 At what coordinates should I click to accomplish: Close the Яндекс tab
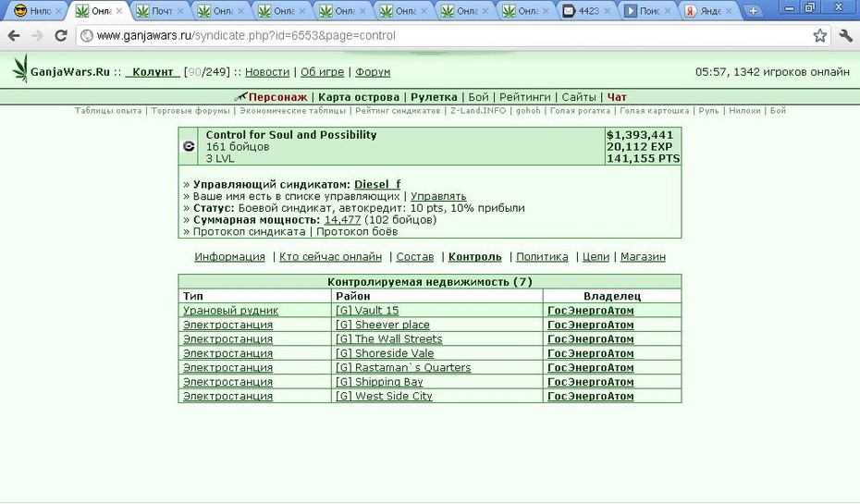(729, 11)
